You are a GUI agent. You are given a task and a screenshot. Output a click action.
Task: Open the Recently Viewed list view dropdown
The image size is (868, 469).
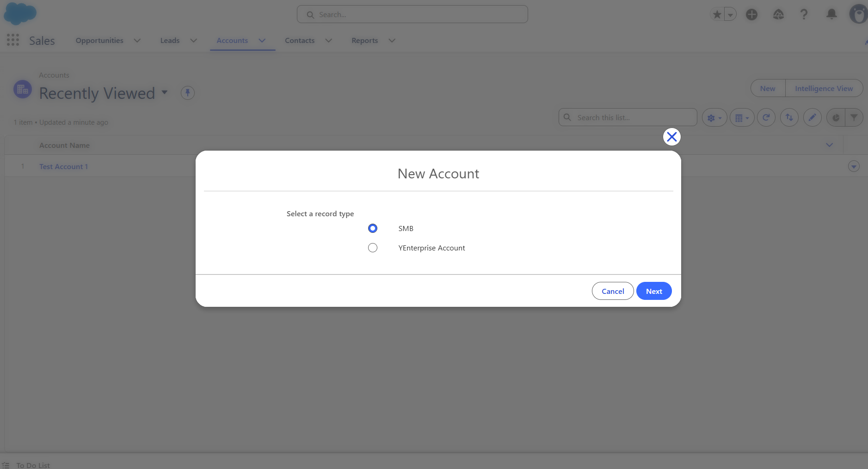coord(165,92)
